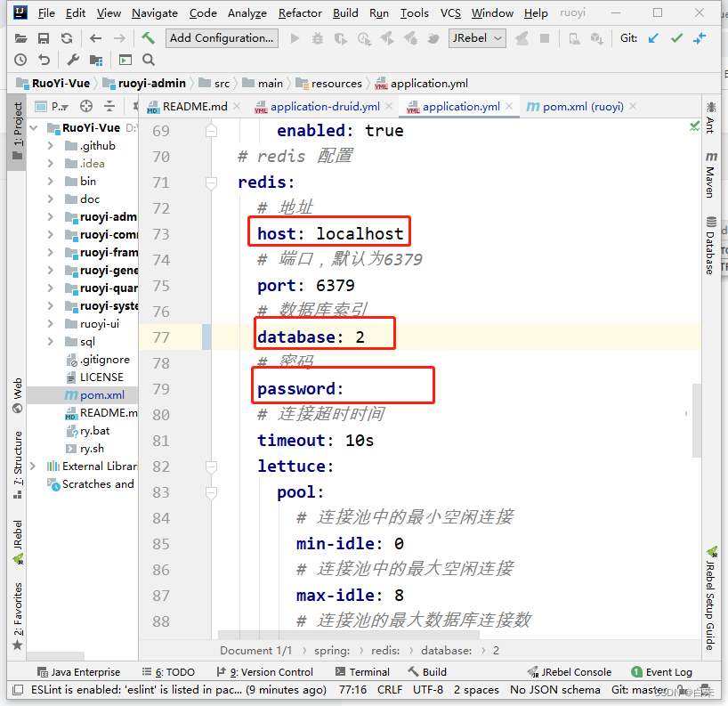Click the locate target icon in Project panel
The width and height of the screenshot is (728, 706).
click(86, 106)
